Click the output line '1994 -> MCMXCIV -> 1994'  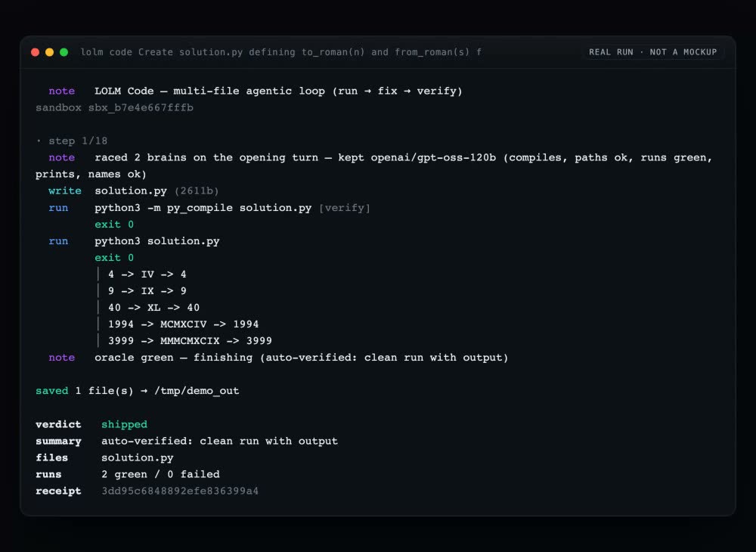click(x=183, y=324)
